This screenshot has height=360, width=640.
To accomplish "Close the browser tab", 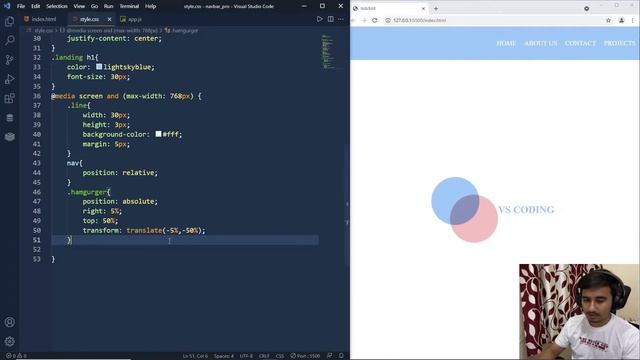I will (423, 8).
